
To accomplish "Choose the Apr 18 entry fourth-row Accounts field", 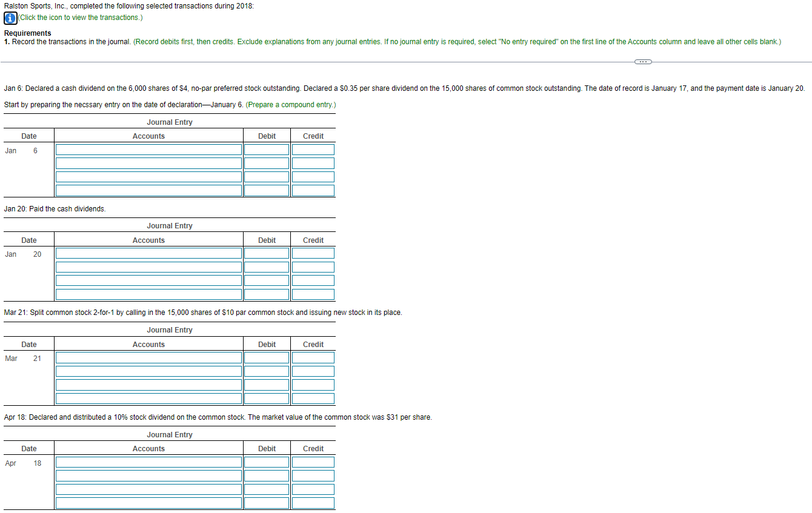I will click(x=149, y=503).
